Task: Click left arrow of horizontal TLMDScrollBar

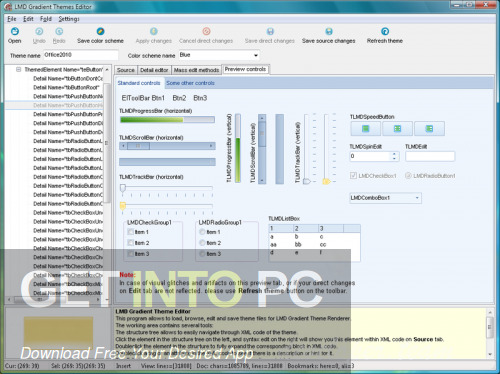Action: (x=123, y=146)
